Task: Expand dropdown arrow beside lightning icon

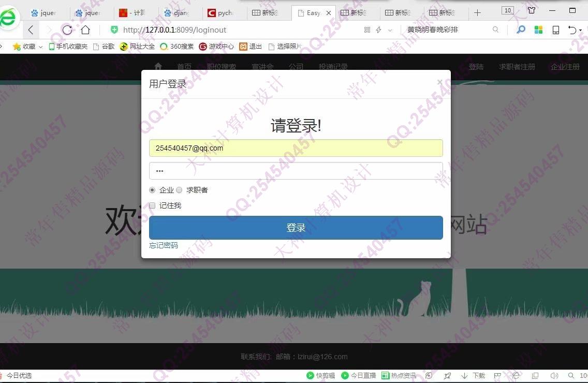Action: [x=390, y=31]
